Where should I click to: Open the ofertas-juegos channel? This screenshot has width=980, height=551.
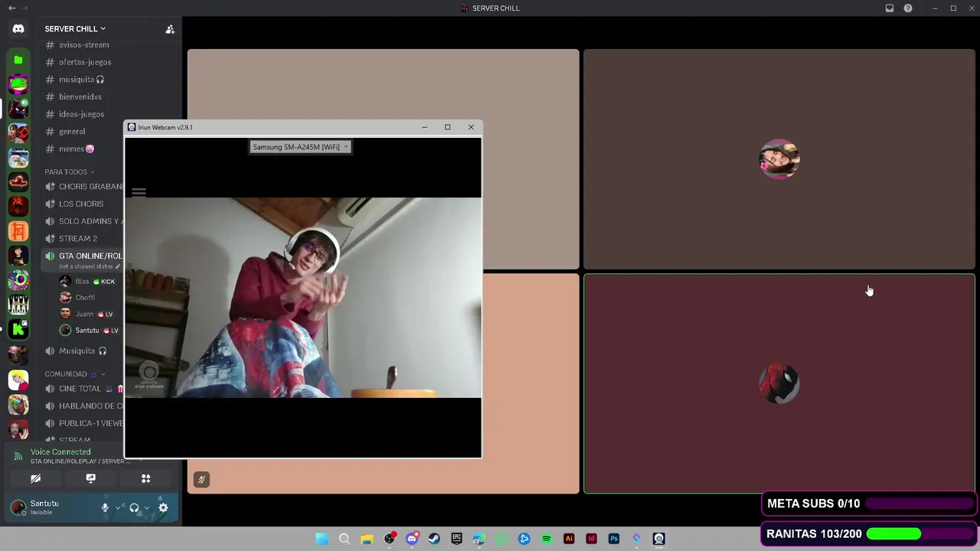[84, 62]
